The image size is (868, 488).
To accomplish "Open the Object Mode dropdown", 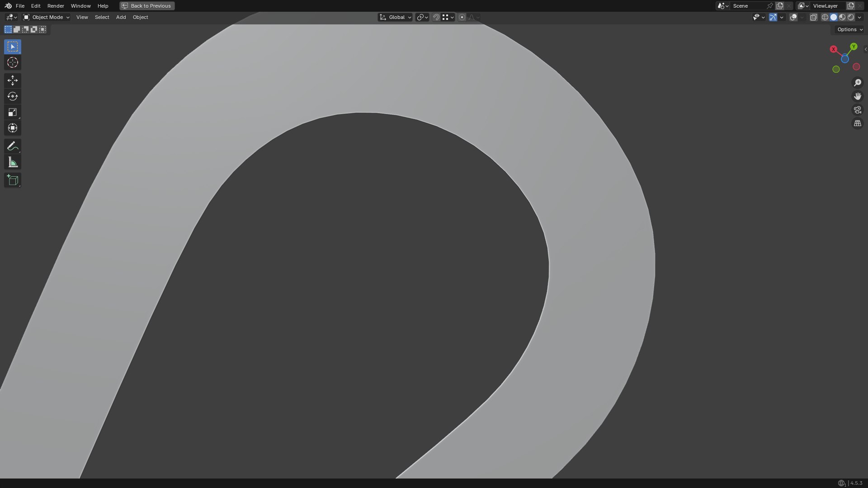I will click(x=46, y=17).
